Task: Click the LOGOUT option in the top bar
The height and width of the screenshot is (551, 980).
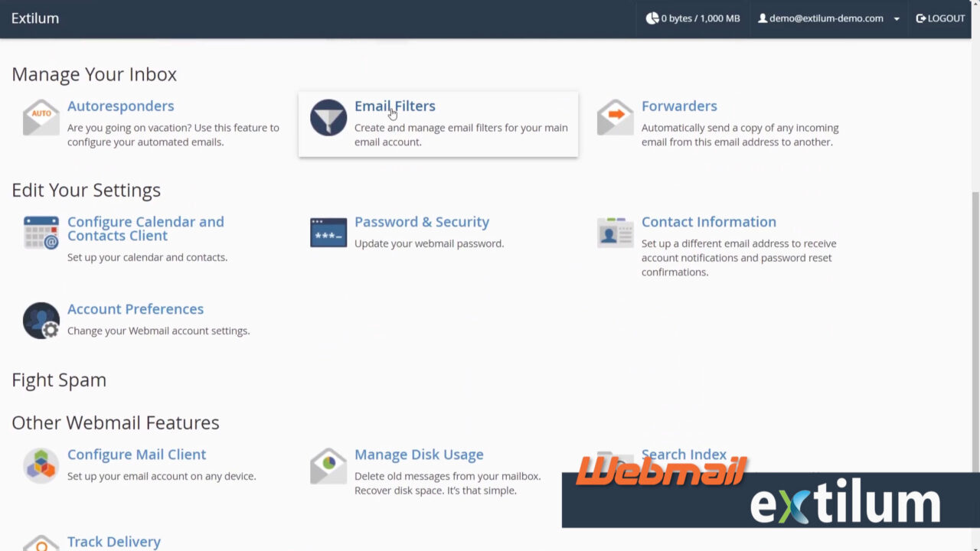Action: point(940,18)
